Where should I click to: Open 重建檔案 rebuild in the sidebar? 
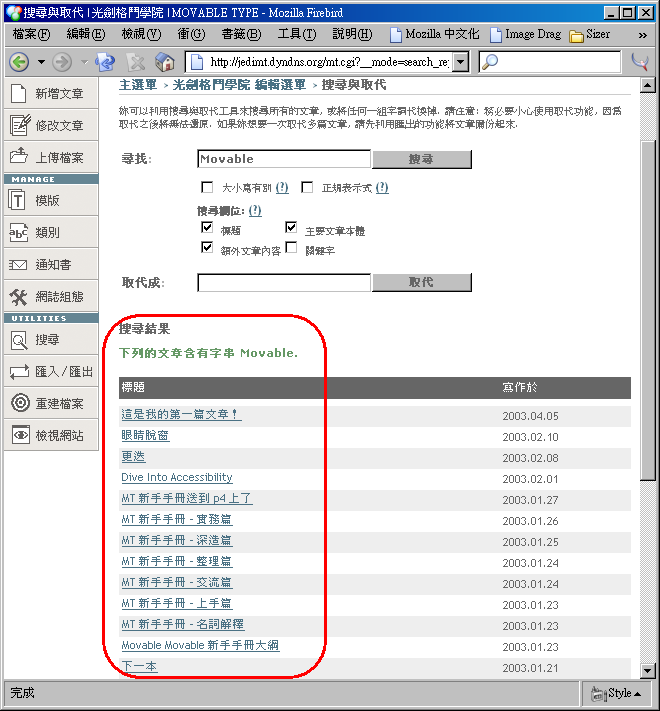[51, 403]
